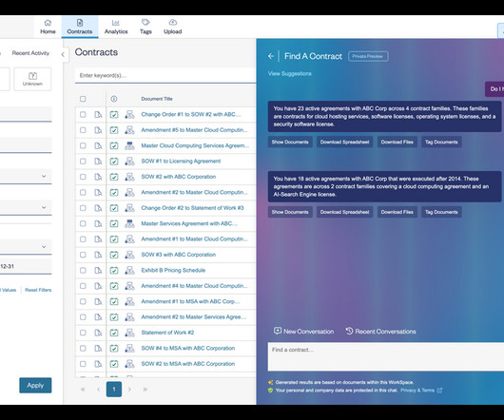The height and width of the screenshot is (420, 504).
Task: Start a New Conversation
Action: pos(303,332)
